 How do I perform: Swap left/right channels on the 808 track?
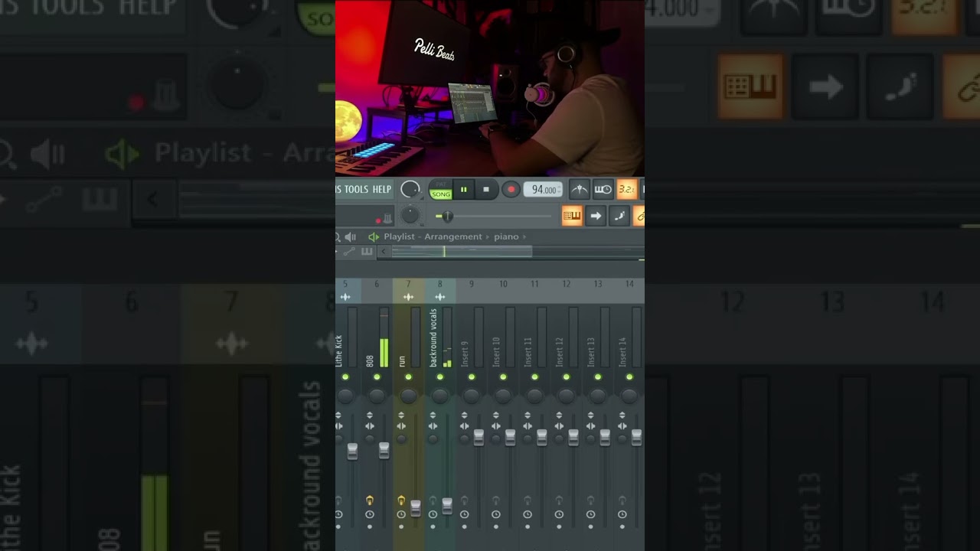[370, 426]
